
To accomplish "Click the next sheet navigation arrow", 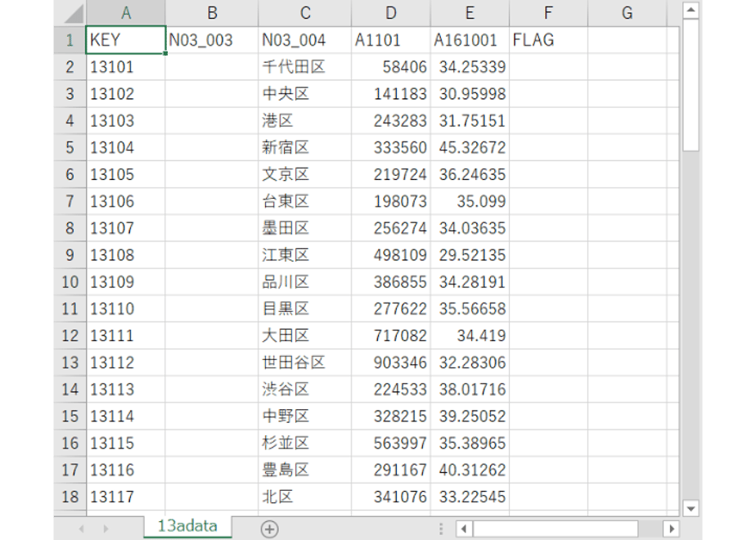I will [106, 529].
